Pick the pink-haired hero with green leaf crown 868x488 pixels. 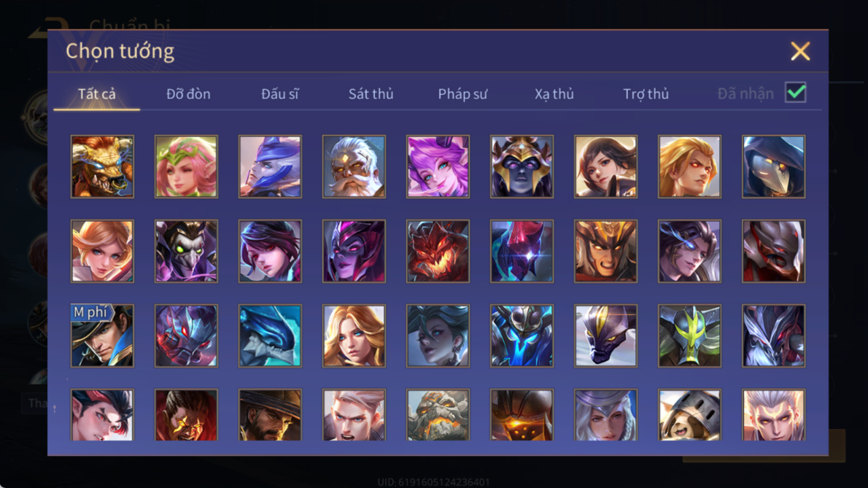[186, 166]
